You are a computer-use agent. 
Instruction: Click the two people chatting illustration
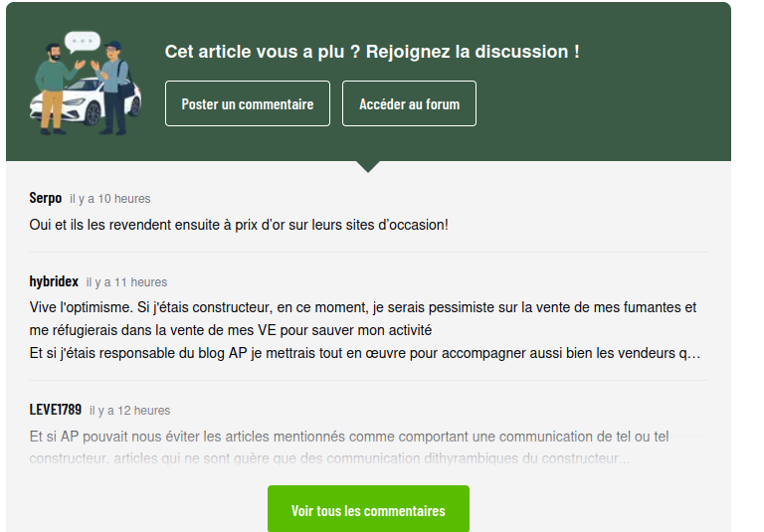86,86
